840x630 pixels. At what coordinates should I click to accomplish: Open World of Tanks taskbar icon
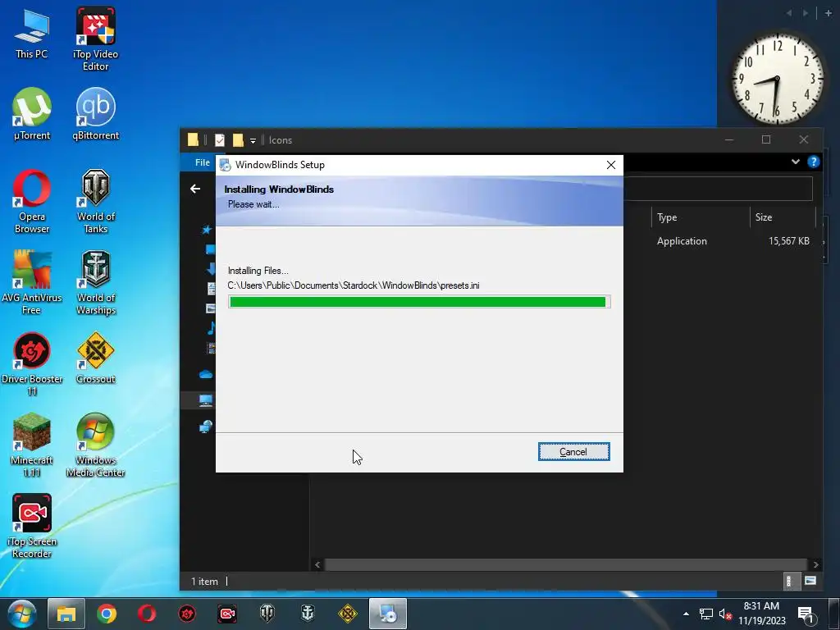pyautogui.click(x=267, y=614)
